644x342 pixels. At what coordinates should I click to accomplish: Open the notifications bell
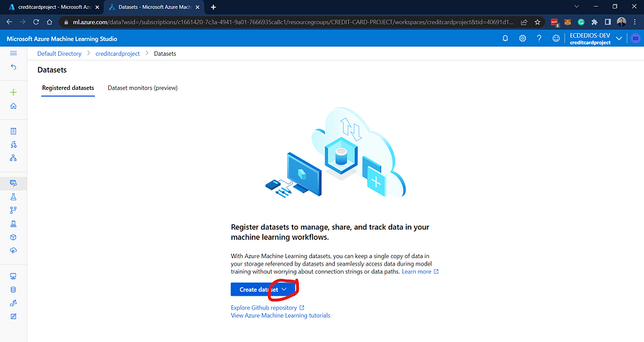pyautogui.click(x=505, y=38)
